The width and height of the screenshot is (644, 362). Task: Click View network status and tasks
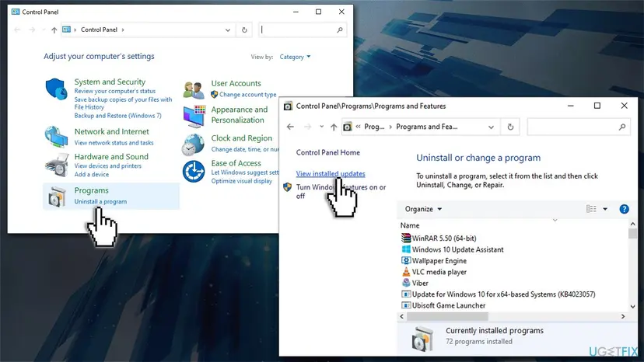(114, 143)
